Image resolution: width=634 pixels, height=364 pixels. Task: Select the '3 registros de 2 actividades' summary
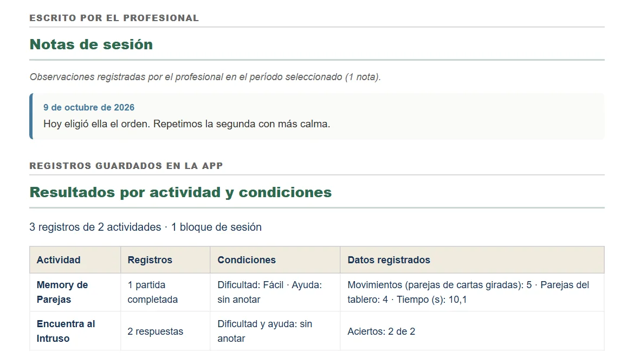tap(146, 227)
